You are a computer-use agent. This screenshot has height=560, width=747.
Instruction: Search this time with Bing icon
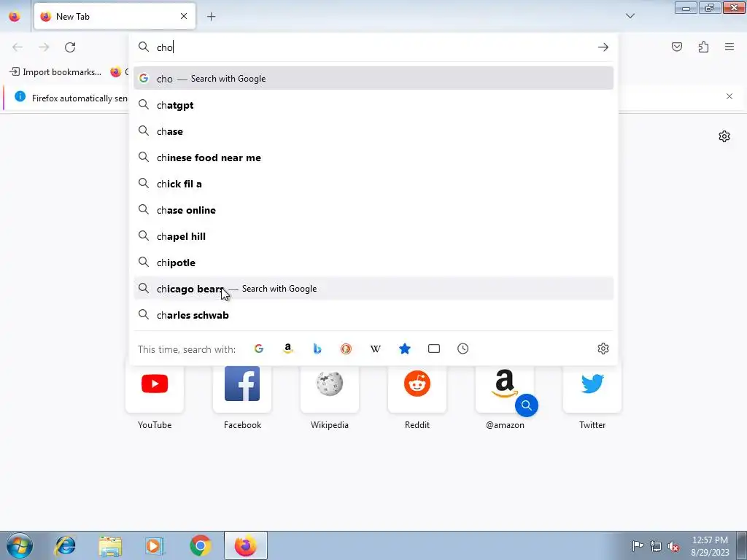(317, 349)
